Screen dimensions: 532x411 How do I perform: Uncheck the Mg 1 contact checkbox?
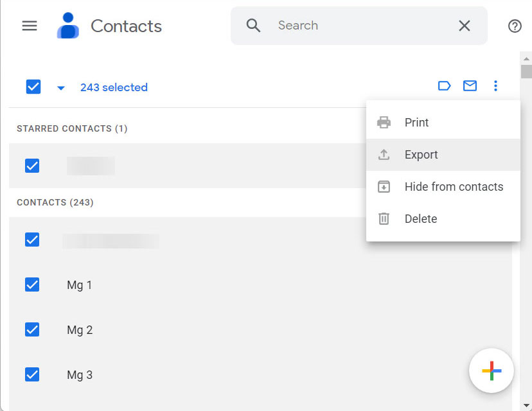click(x=32, y=284)
